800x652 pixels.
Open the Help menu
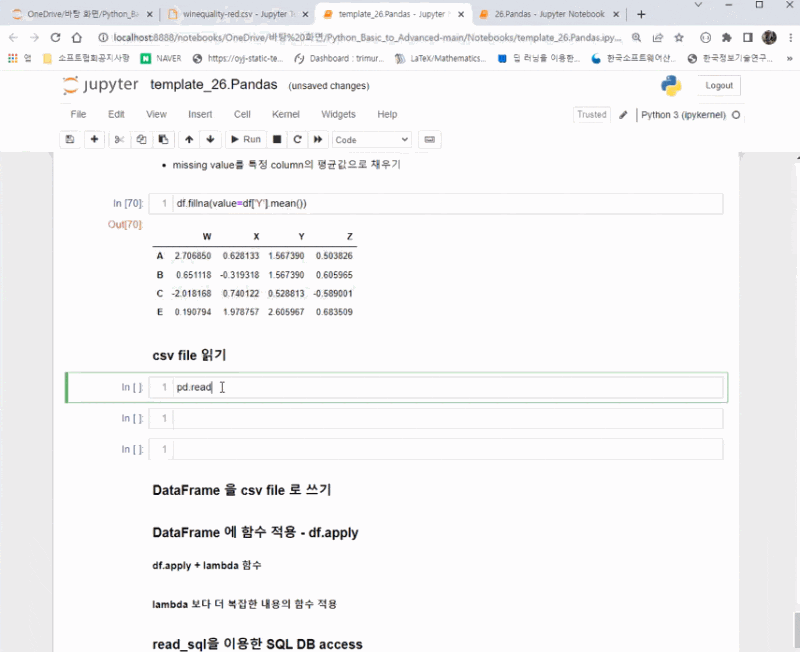click(387, 114)
